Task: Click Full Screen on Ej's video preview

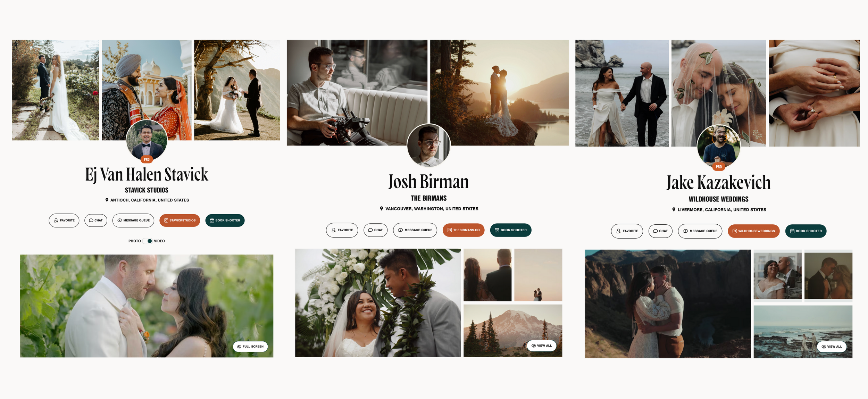Action: click(x=250, y=347)
